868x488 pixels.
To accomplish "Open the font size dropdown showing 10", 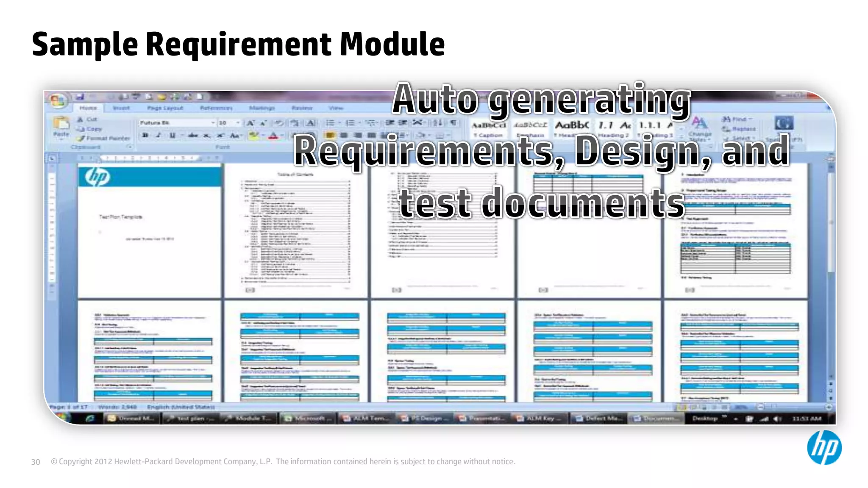I will click(238, 123).
